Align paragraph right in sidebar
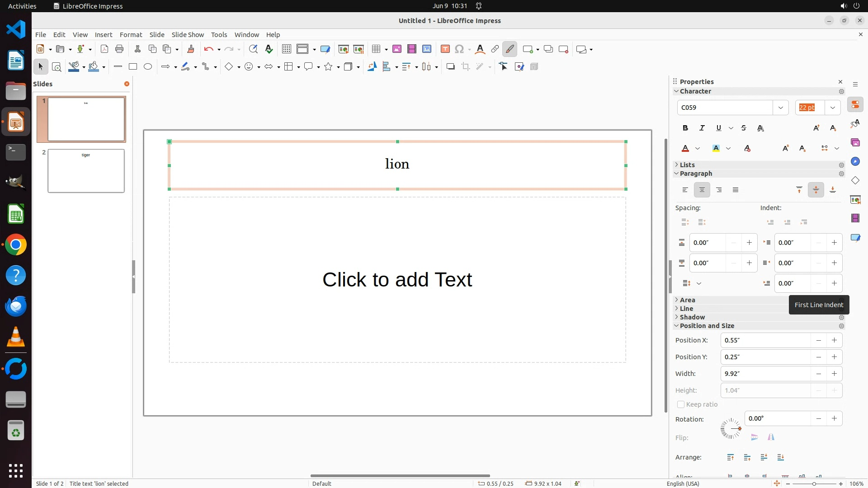This screenshot has width=868, height=488. (x=719, y=190)
